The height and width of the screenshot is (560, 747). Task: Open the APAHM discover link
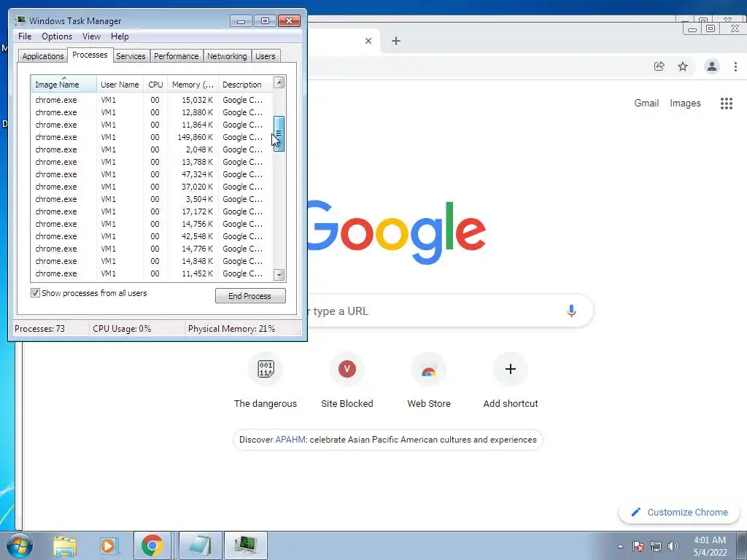click(x=290, y=440)
